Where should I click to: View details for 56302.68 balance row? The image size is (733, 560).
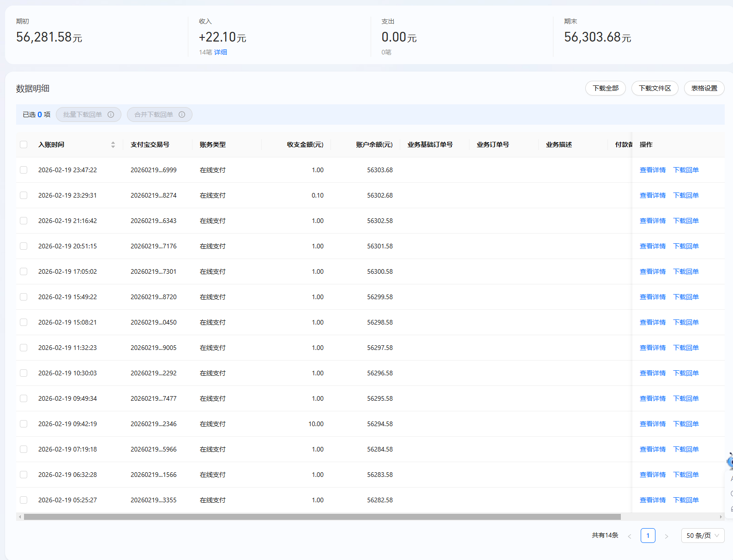[652, 195]
